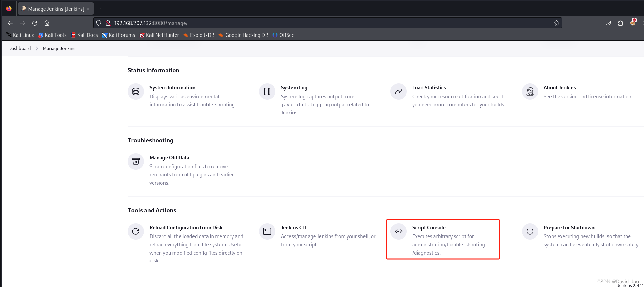This screenshot has height=287, width=644.
Task: Open the OffSec bookmark
Action: click(x=283, y=35)
